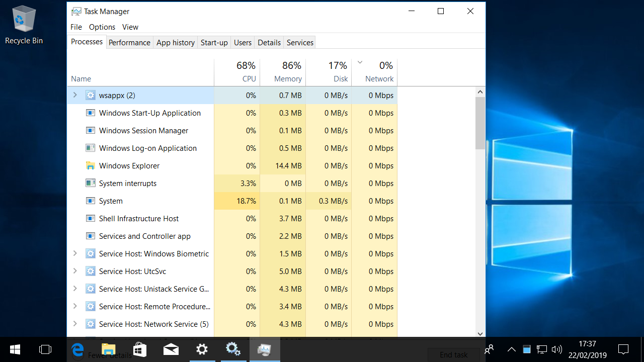This screenshot has width=644, height=362.
Task: Select the Recycle Bin desktop icon
Action: pos(24,25)
